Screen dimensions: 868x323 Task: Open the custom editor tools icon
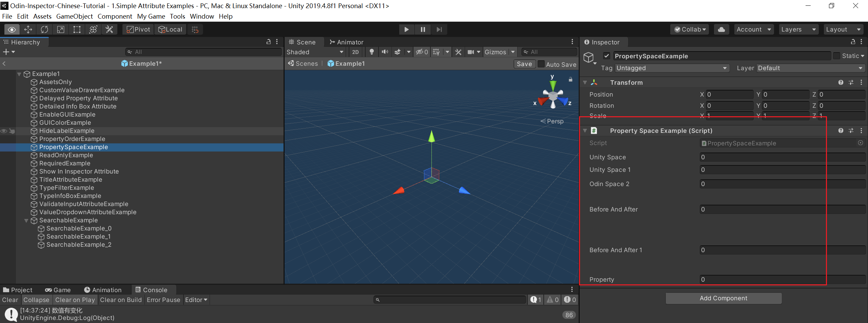click(109, 29)
